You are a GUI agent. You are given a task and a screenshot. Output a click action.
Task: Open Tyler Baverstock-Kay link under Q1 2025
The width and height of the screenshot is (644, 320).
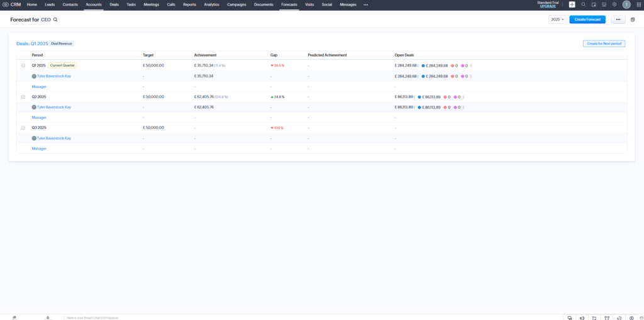click(x=54, y=76)
